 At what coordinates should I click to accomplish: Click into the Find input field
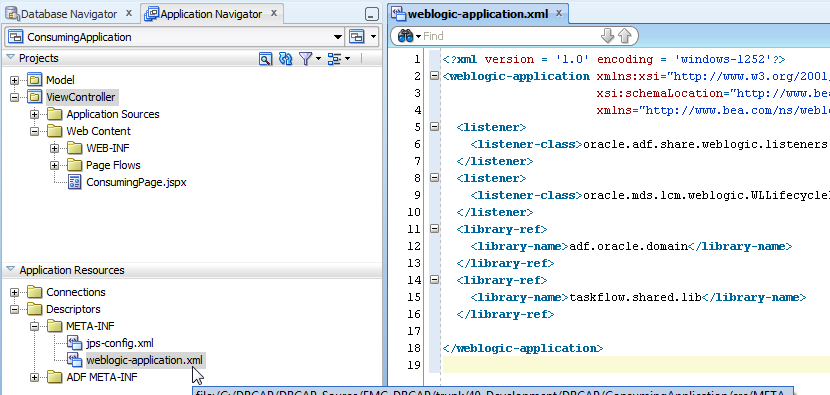[x=510, y=36]
